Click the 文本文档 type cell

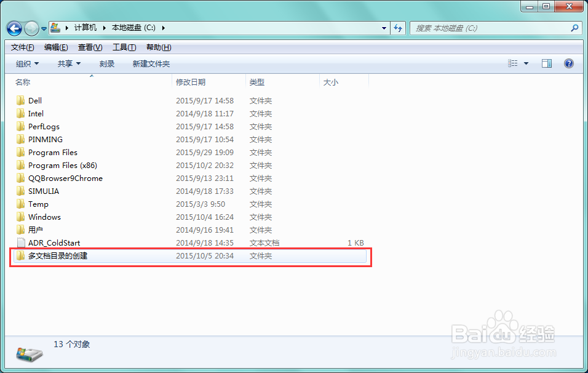[264, 243]
